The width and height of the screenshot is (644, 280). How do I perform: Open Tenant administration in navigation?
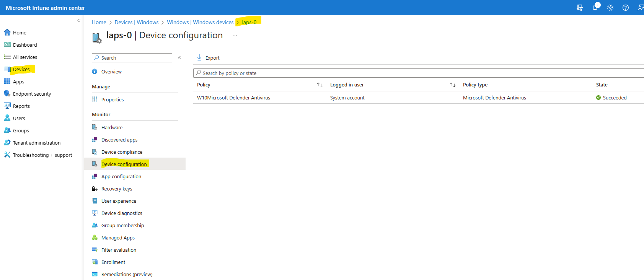tap(37, 143)
